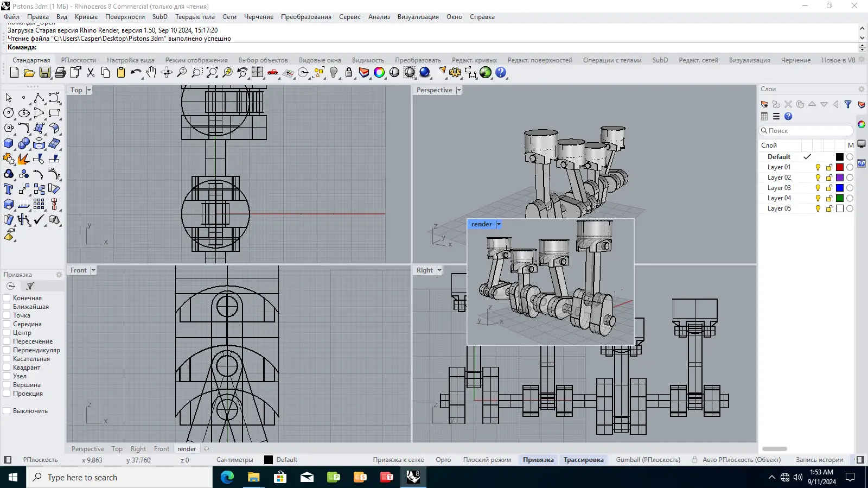Click Привязка к сетке in status bar
Viewport: 868px width, 488px height.
[x=398, y=460]
